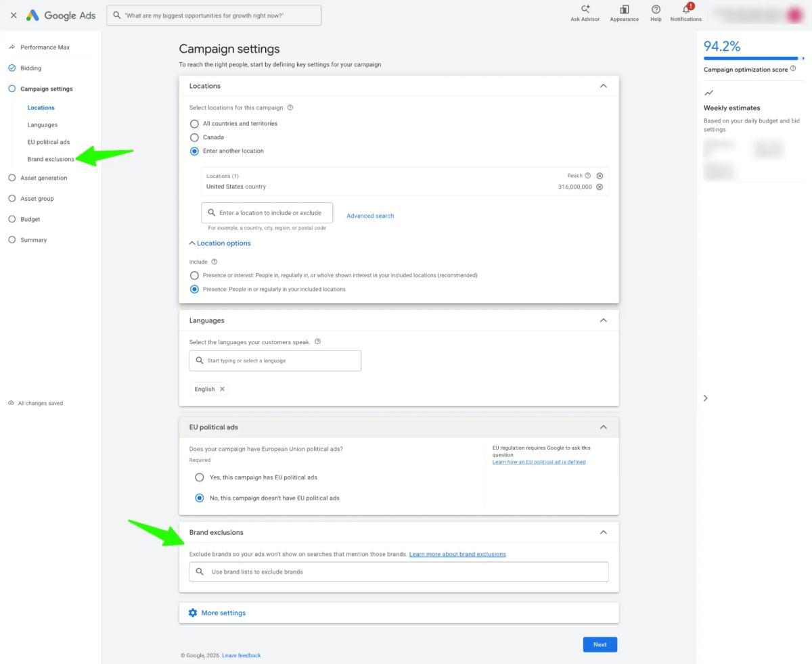Close the campaign editor with the X icon
The width and height of the screenshot is (812, 664).
tap(14, 15)
